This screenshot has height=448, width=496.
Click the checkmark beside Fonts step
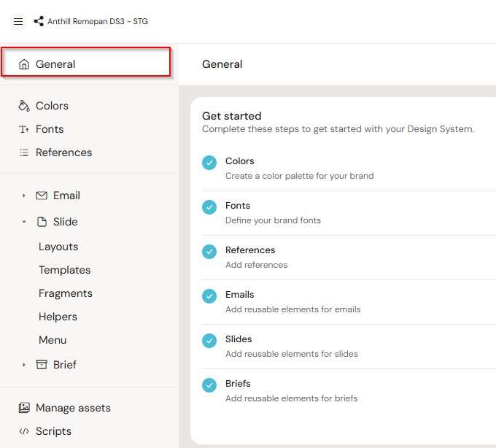(x=209, y=207)
